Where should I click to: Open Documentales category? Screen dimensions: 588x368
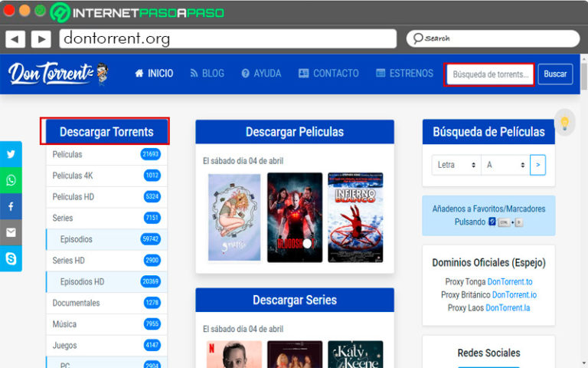(106, 303)
